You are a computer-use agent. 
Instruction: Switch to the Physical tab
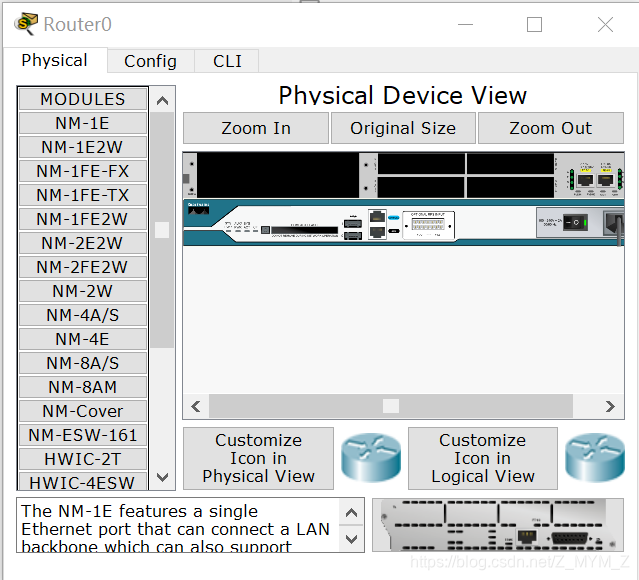(x=55, y=60)
